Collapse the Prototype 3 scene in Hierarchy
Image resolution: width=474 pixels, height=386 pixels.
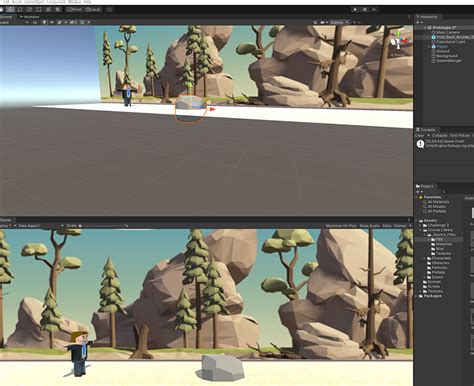tap(425, 28)
